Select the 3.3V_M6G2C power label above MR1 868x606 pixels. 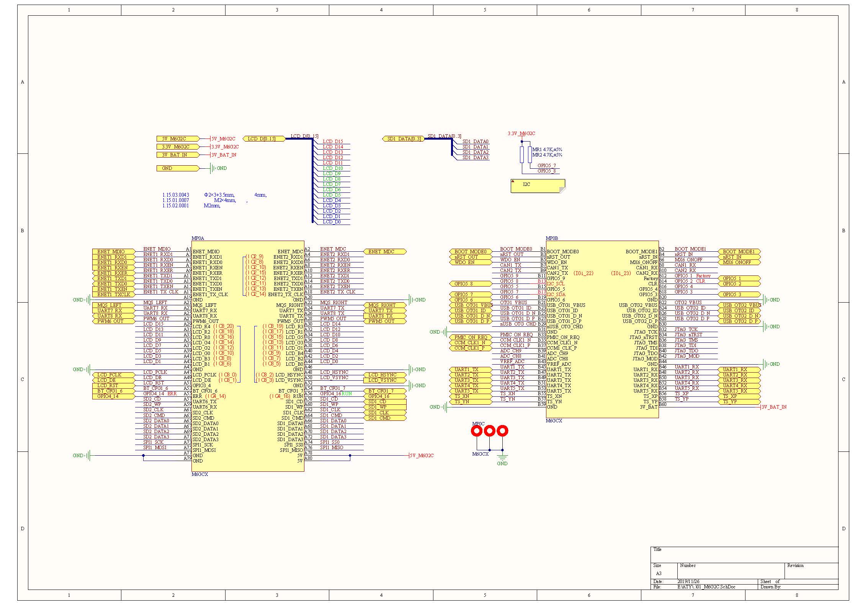click(x=521, y=134)
